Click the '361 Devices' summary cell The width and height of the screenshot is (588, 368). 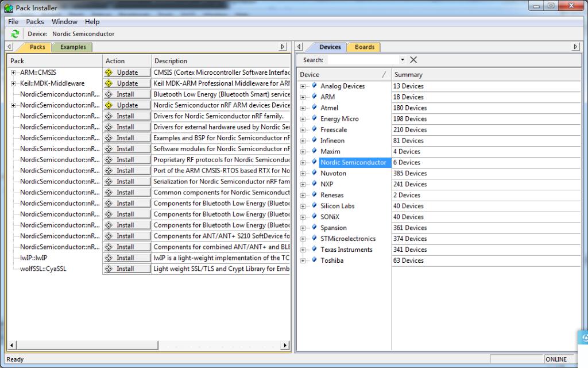410,228
